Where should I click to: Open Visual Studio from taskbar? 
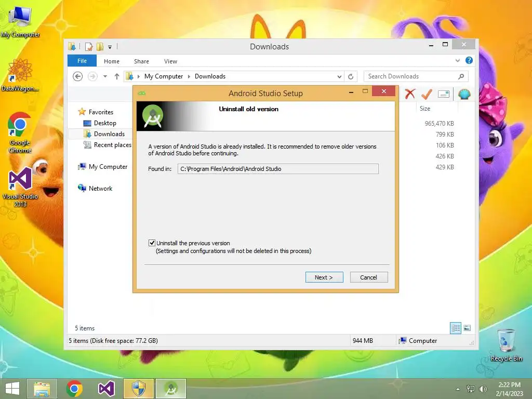click(x=106, y=389)
